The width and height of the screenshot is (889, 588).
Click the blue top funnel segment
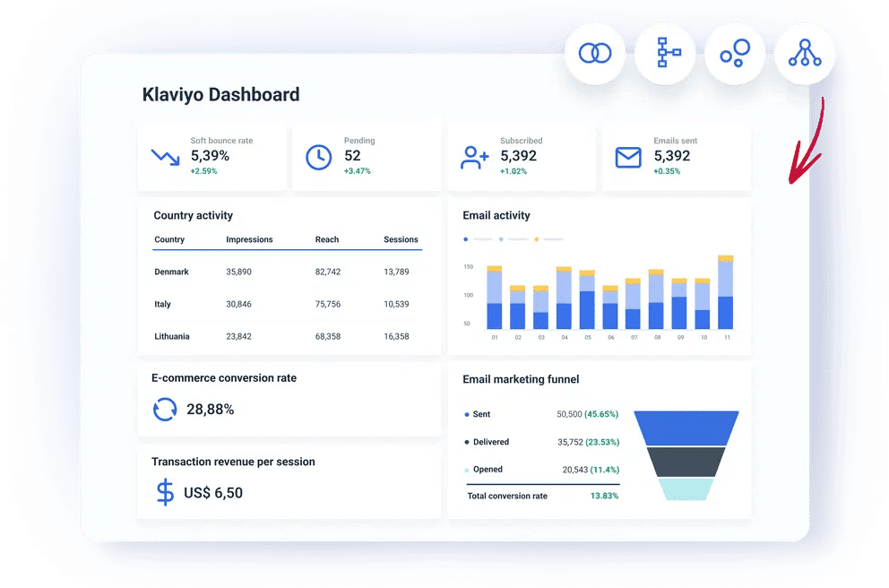686,428
